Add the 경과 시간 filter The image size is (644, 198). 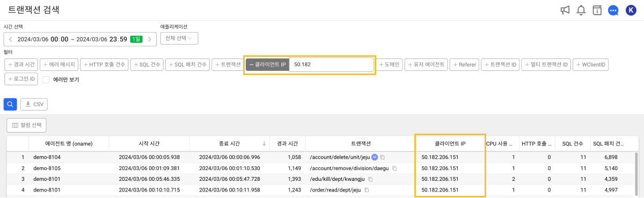(21, 64)
